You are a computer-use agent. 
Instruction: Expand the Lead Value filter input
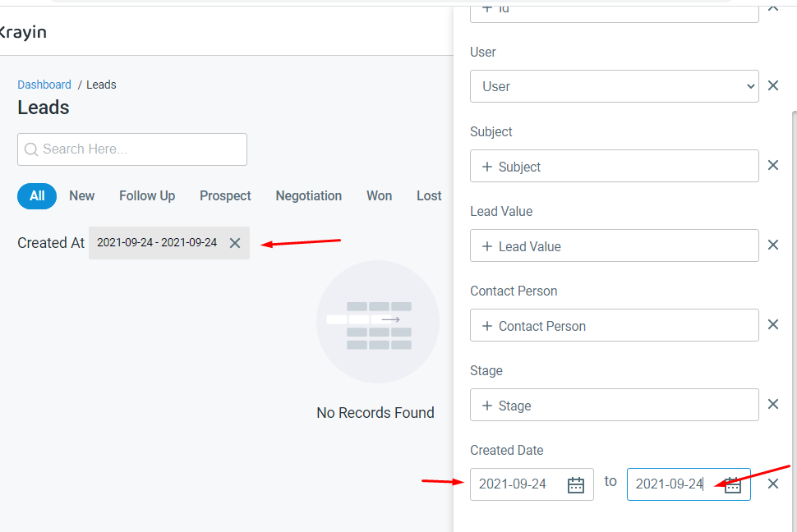614,245
